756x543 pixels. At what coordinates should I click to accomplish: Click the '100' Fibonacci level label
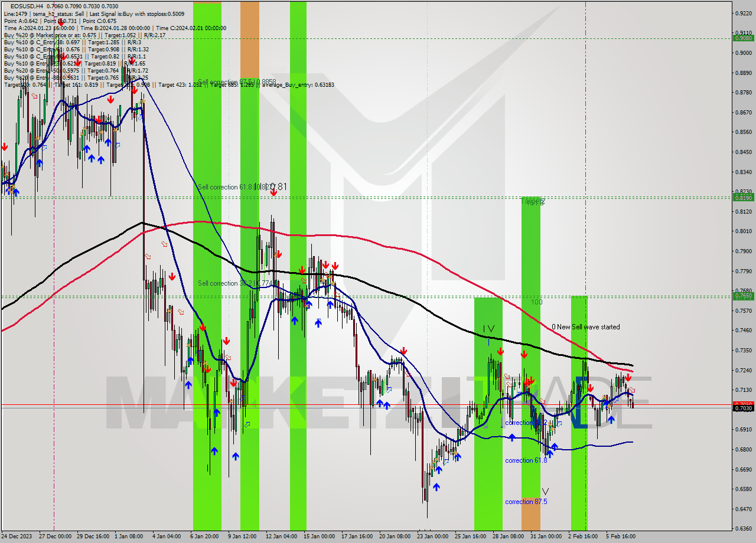pyautogui.click(x=536, y=302)
